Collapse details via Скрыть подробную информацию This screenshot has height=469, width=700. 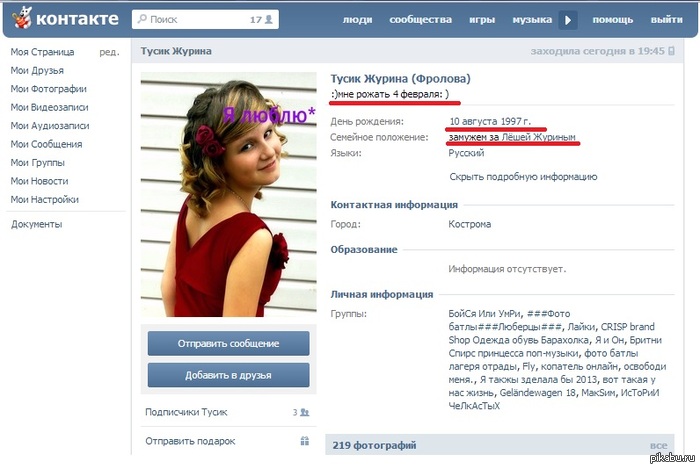[523, 177]
